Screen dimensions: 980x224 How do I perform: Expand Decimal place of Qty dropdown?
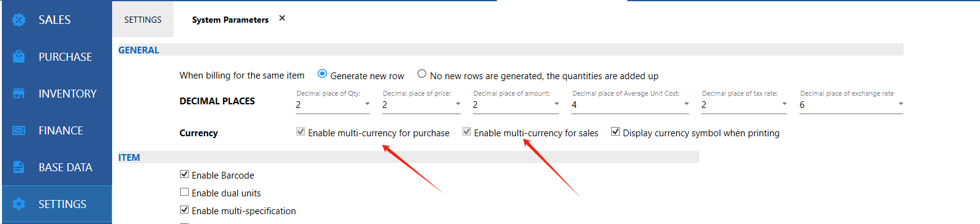coord(333,105)
